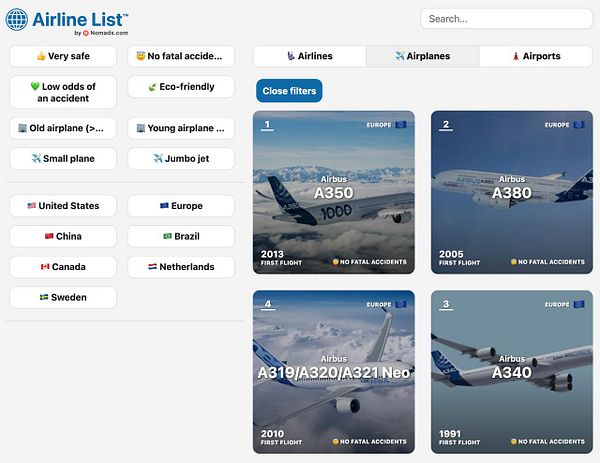Click 1991 first flight on A340 card
Screen dimensions: 600x463
pos(459,437)
